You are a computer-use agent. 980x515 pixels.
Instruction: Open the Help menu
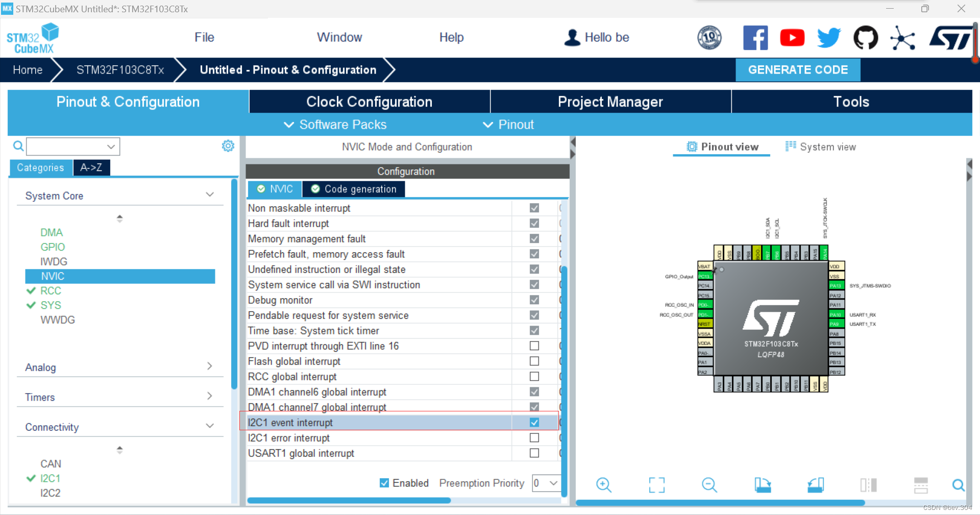[451, 37]
